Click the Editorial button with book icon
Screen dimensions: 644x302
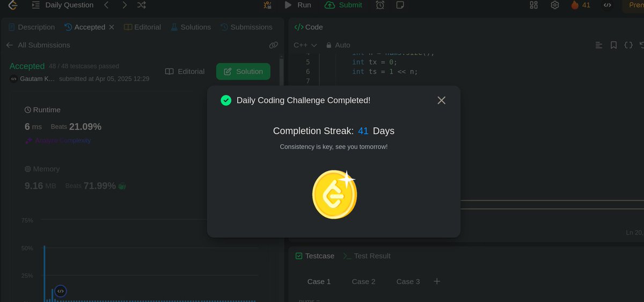click(185, 71)
